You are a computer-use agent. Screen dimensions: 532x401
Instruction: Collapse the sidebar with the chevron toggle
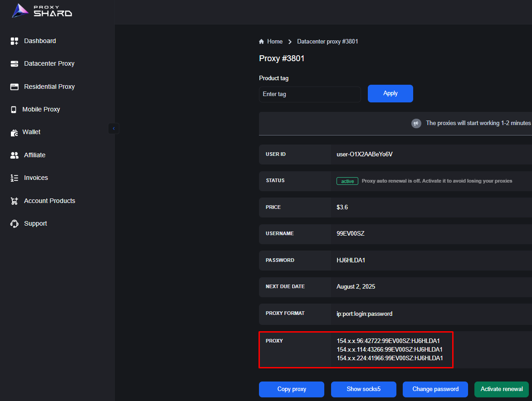(113, 129)
